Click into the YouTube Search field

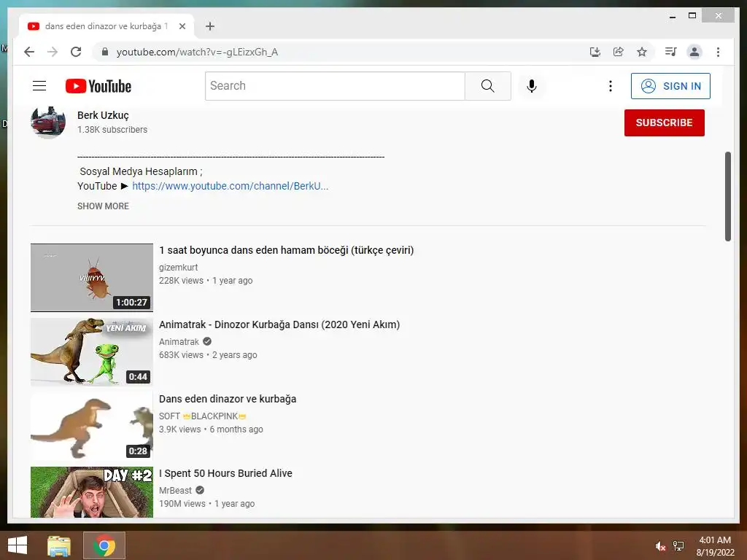click(335, 86)
